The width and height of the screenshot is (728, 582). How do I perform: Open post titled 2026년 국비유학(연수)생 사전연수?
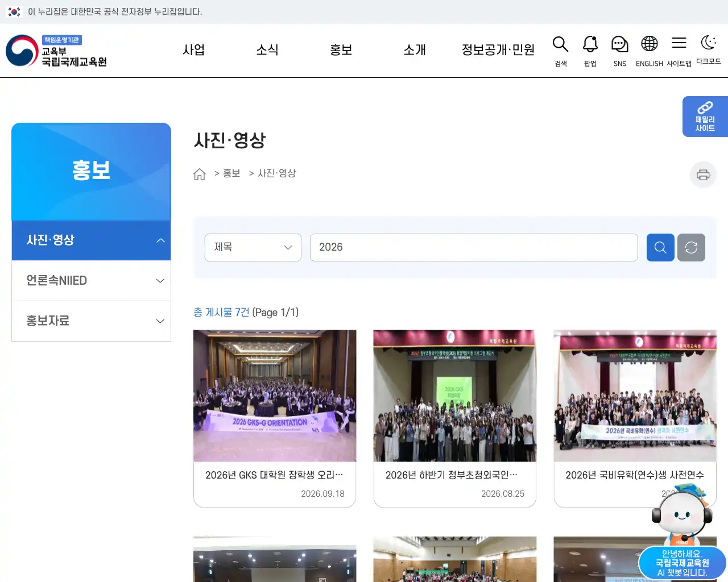635,475
